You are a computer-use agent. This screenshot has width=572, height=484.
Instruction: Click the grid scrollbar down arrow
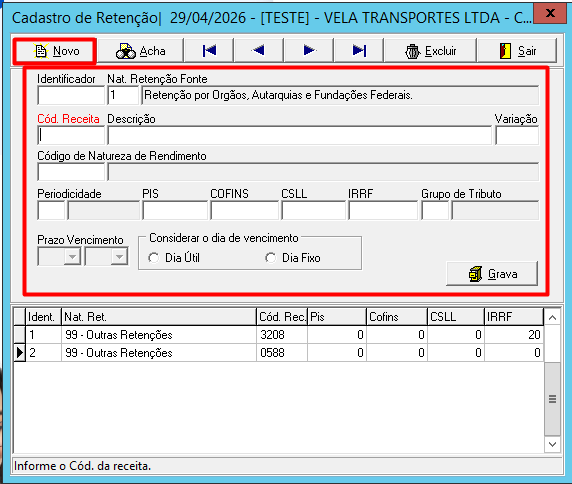(x=552, y=444)
